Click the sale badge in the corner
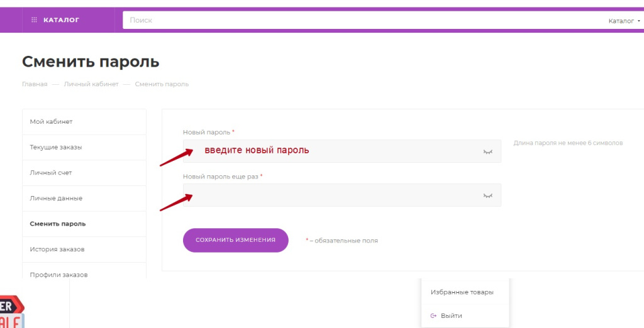644x328 pixels. pos(11,312)
